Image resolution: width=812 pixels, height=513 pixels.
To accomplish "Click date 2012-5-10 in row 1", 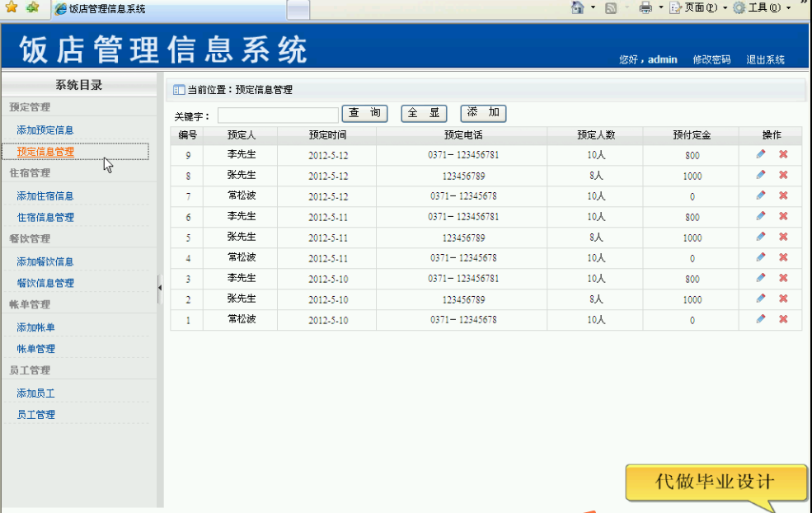I will 328,320.
